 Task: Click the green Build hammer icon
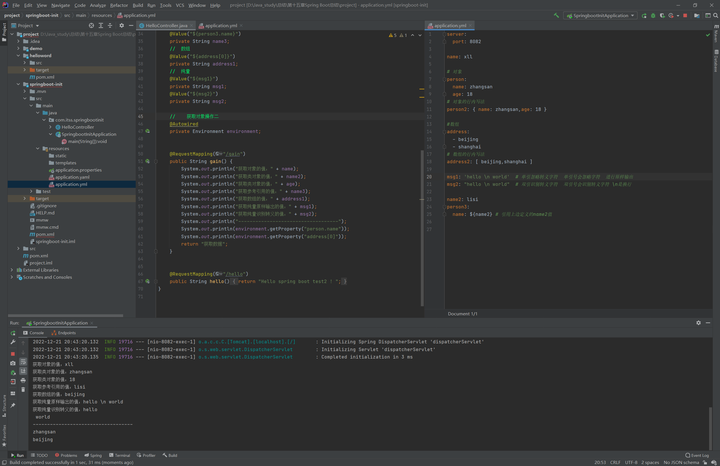(x=557, y=15)
